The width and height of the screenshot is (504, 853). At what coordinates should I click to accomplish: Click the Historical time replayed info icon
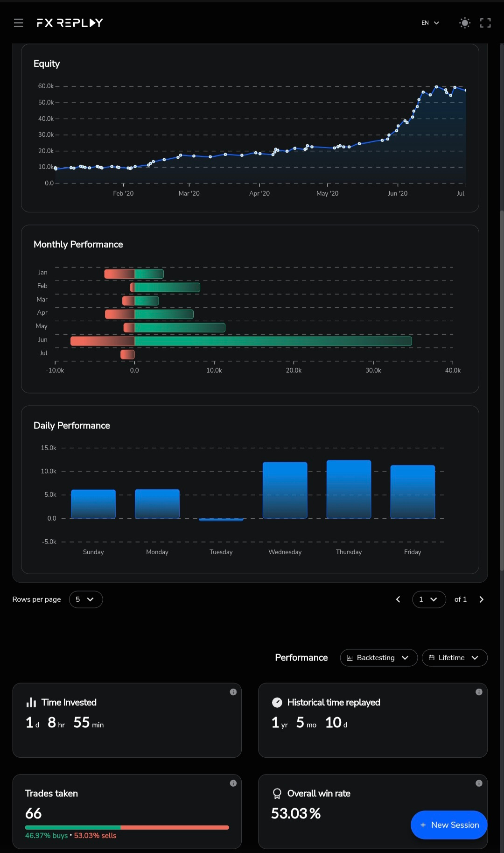[x=479, y=692]
